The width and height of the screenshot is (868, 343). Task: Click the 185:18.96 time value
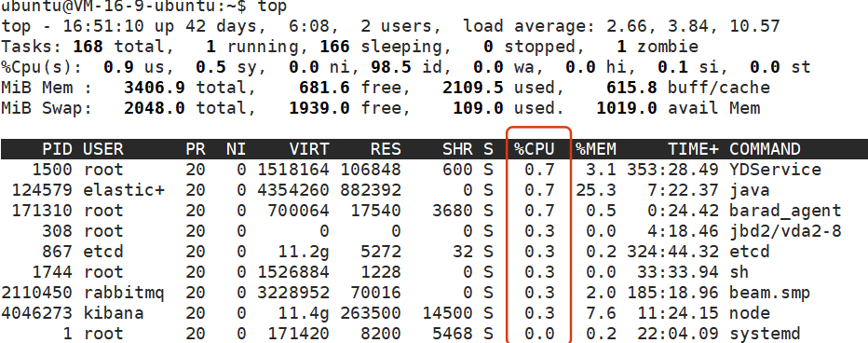pyautogui.click(x=673, y=293)
